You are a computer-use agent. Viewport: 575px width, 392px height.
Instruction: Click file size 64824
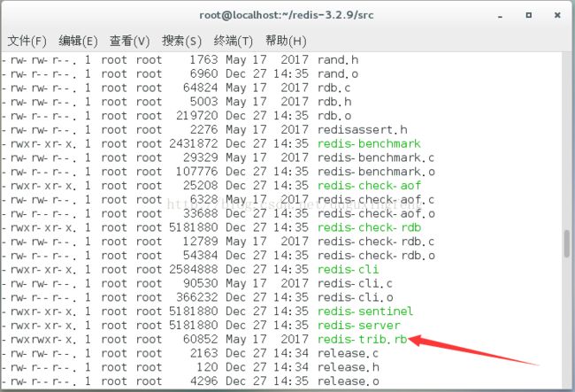pos(200,88)
